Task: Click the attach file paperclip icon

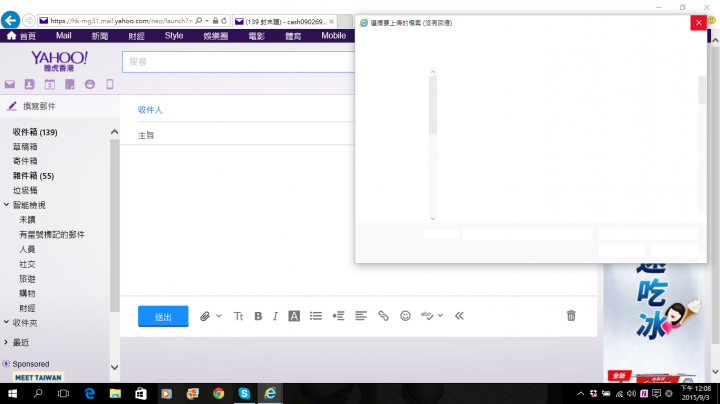Action: coord(205,316)
